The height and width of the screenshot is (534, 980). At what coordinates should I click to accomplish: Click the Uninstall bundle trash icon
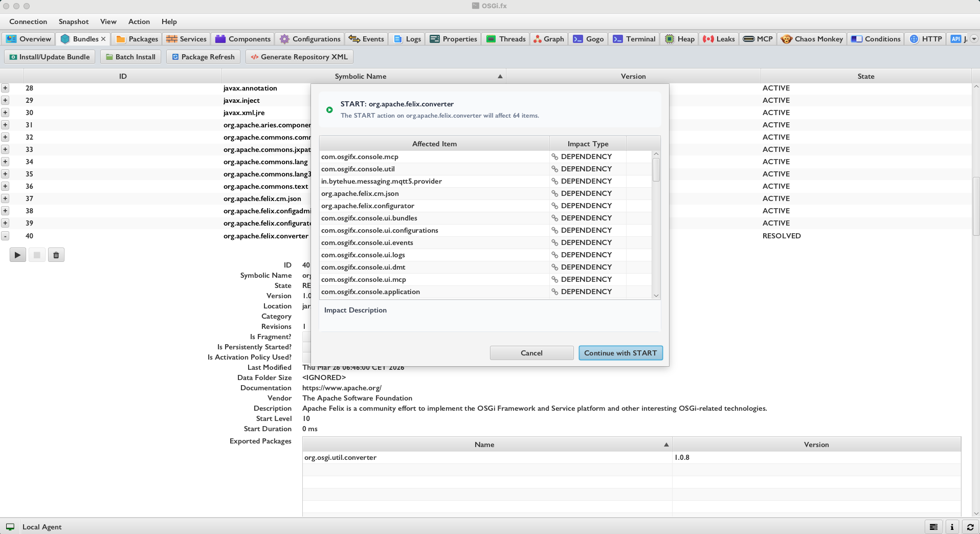click(x=56, y=255)
